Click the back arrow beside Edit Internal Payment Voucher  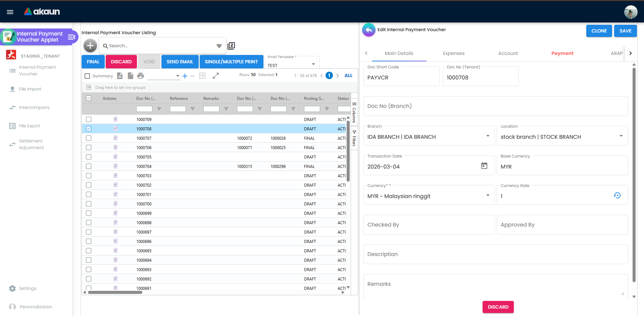[368, 30]
